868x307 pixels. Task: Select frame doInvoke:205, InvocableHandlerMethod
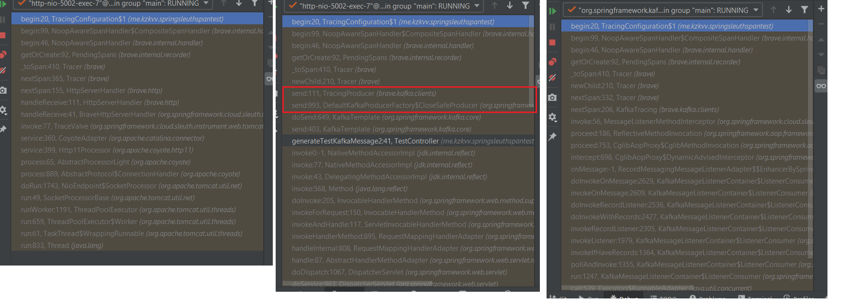coord(408,201)
